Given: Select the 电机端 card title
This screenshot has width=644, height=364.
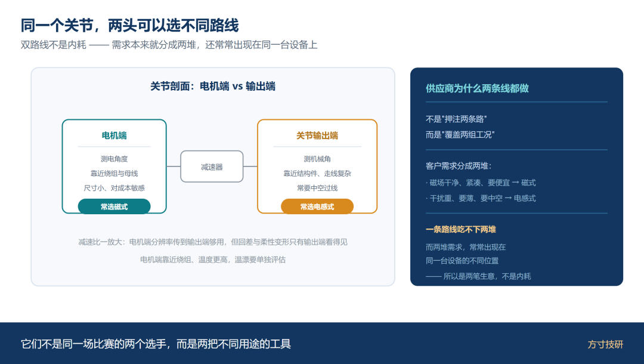Looking at the screenshot, I should tap(114, 135).
